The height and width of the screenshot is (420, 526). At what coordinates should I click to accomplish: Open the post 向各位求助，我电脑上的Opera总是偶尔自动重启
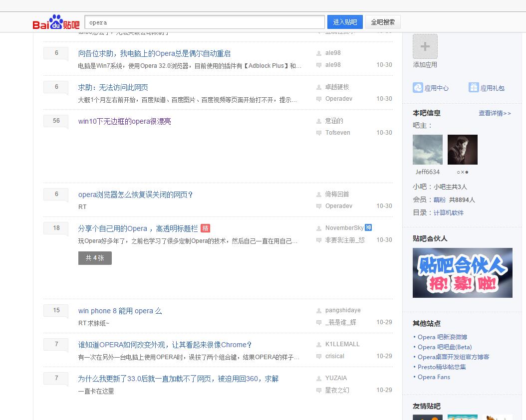154,53
